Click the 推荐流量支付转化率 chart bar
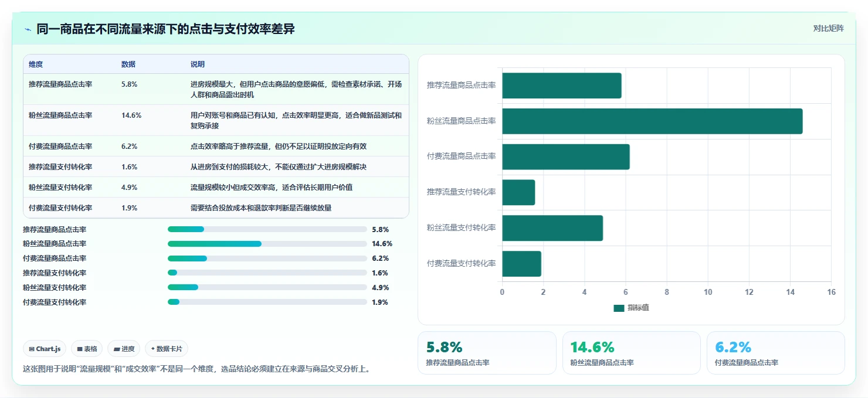 pos(518,192)
